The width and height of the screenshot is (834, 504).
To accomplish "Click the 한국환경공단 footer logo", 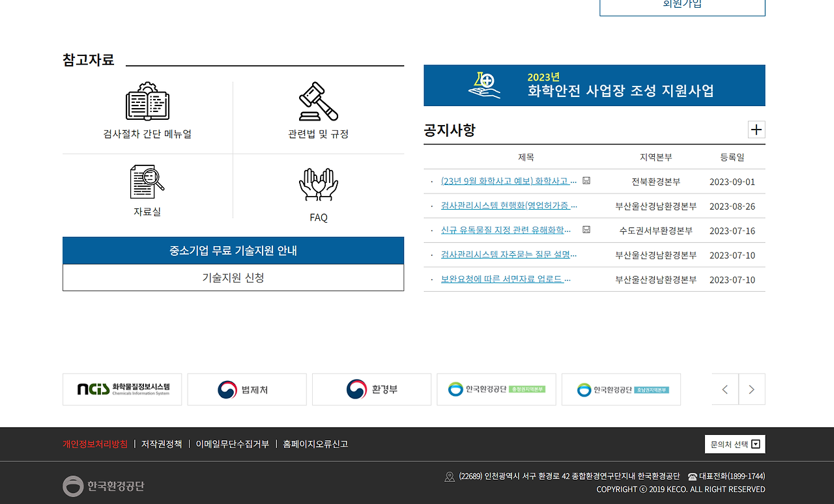I will click(x=104, y=486).
